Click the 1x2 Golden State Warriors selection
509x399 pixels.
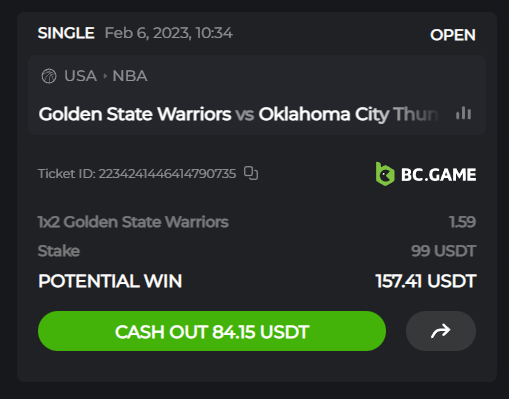click(133, 222)
